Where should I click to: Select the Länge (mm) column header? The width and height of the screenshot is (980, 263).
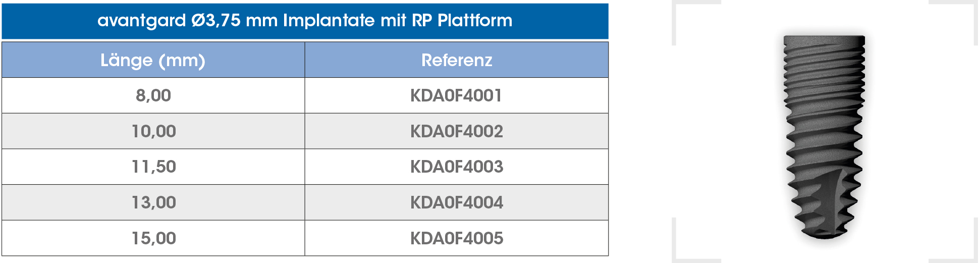pos(153,60)
